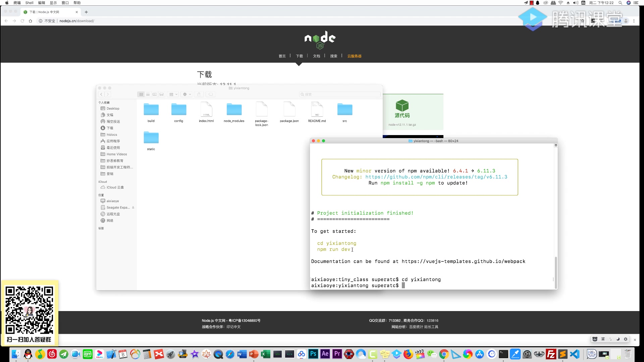The width and height of the screenshot is (644, 362).
Task: Switch Finder to icon view
Action: pos(141,95)
